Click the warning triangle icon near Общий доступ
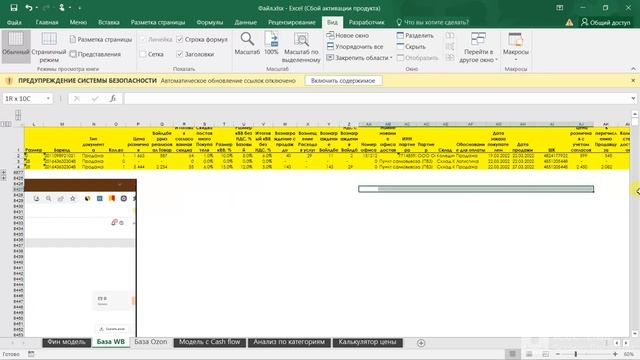 pyautogui.click(x=569, y=22)
